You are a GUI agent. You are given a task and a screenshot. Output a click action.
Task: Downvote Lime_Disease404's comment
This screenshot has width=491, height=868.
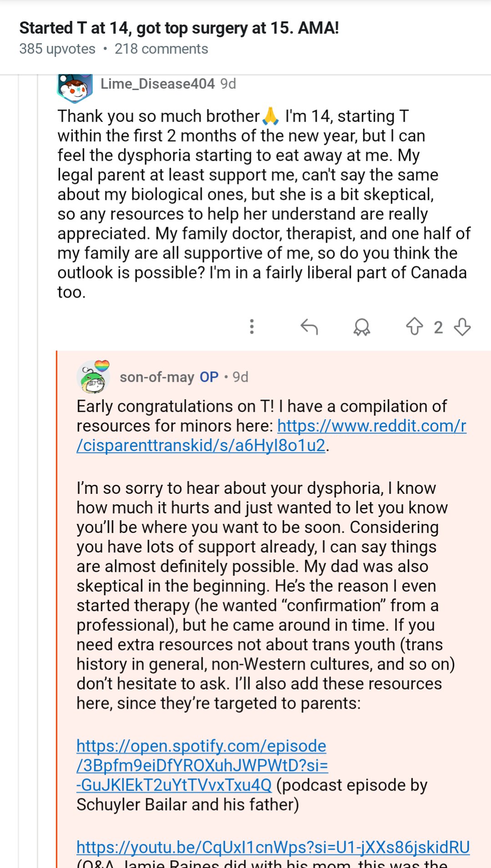click(x=462, y=327)
